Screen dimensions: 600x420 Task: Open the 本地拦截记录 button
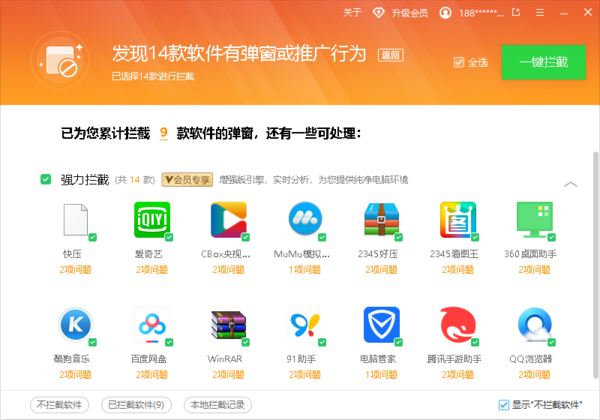coord(217,405)
